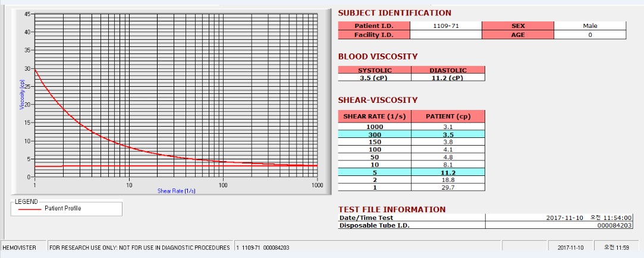Click the SHEAR RATE (1/s) column header
This screenshot has height=258, width=644.
click(x=375, y=117)
